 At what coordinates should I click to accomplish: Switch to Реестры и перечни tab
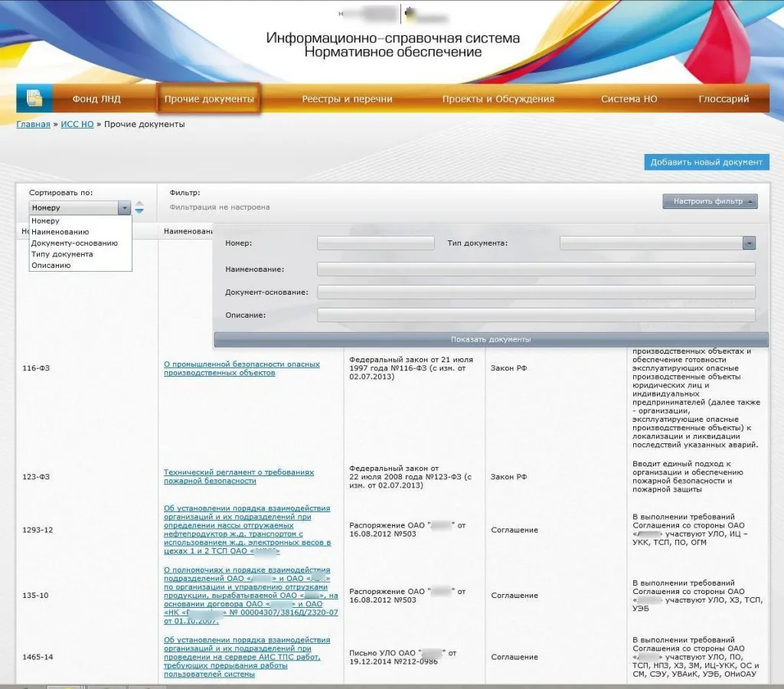pos(347,99)
